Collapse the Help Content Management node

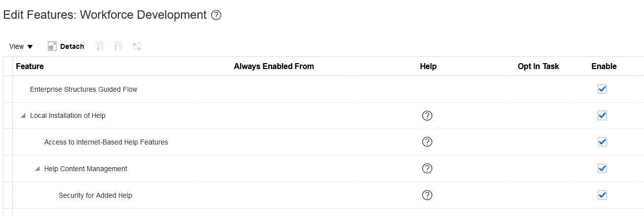pos(37,169)
